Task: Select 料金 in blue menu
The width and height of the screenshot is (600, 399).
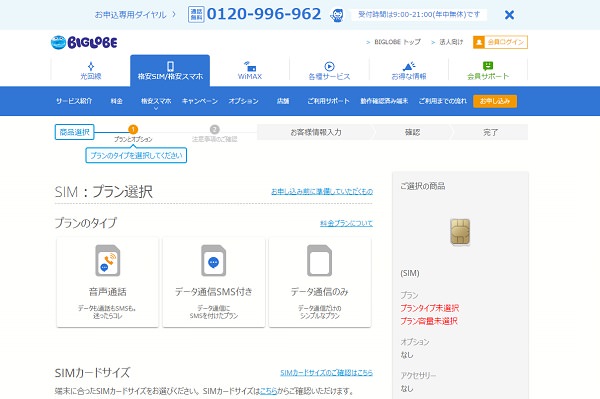Action: point(116,101)
